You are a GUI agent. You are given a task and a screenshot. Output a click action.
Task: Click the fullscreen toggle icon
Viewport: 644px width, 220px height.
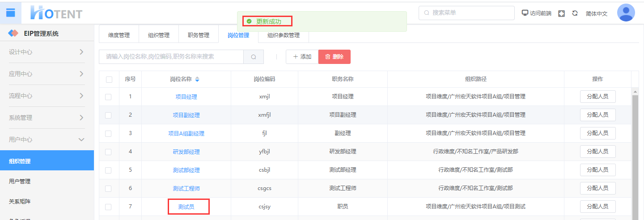(x=561, y=13)
